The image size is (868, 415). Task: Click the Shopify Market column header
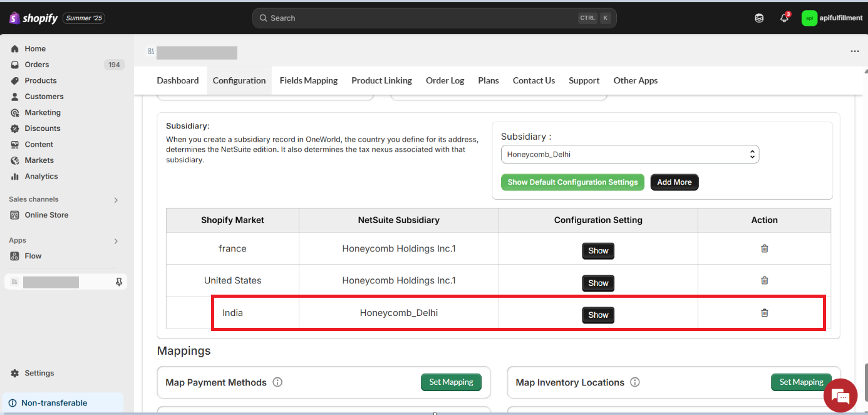pos(232,220)
